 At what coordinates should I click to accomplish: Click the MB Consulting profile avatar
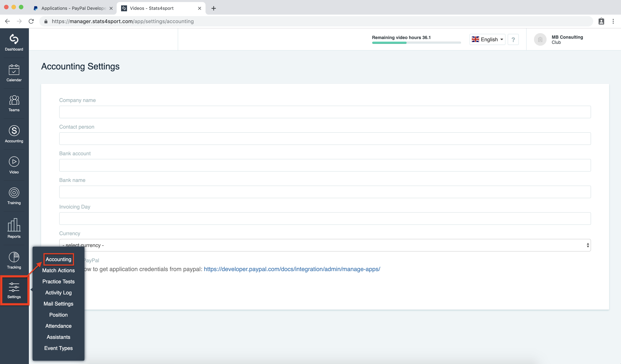(x=540, y=39)
